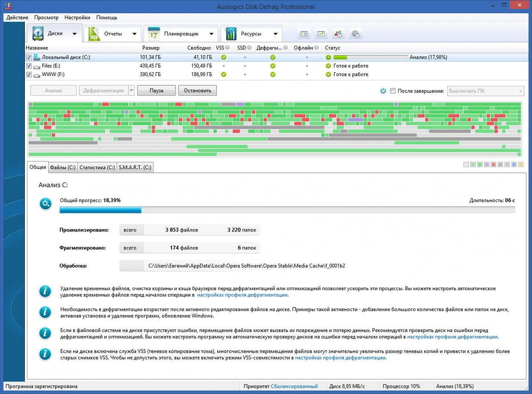Click the Остановить button

pyautogui.click(x=197, y=90)
